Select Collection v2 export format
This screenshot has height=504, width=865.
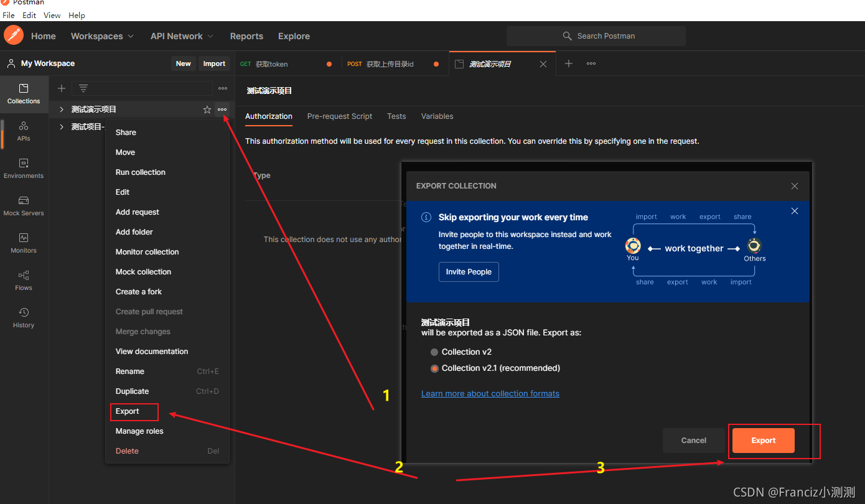(434, 352)
